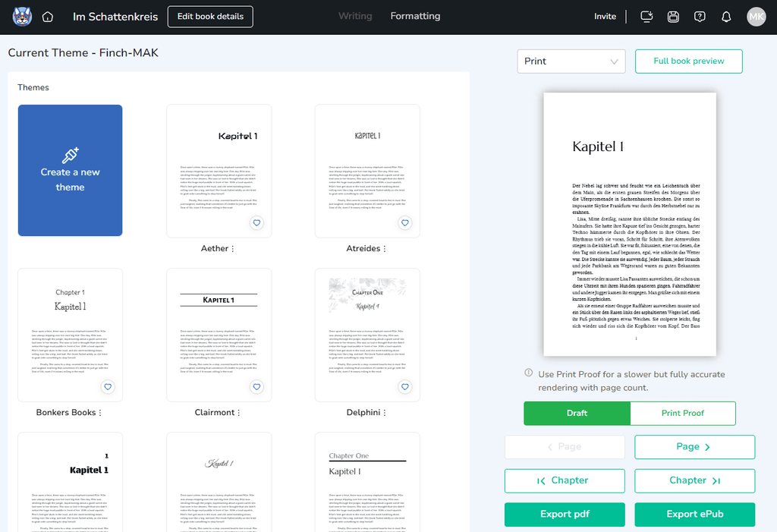Favorite the Clairmont theme heart
Image resolution: width=777 pixels, height=532 pixels.
[256, 387]
